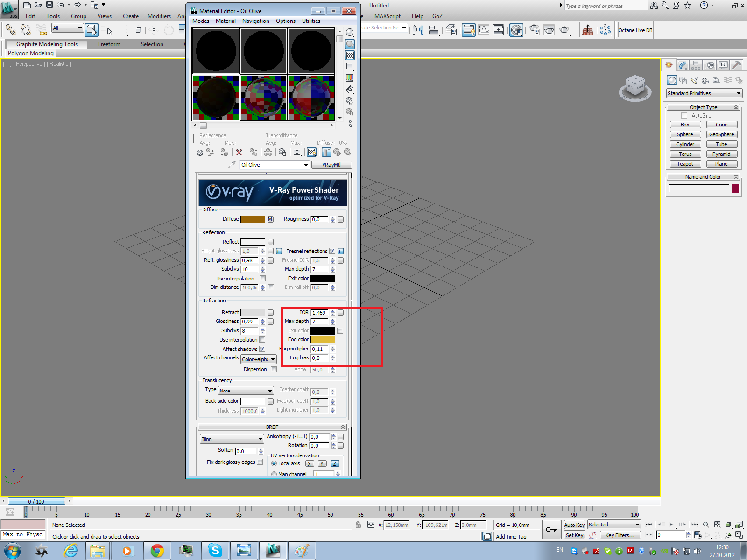Enable Use interpolation under Reflection
This screenshot has width=747, height=560.
[262, 279]
